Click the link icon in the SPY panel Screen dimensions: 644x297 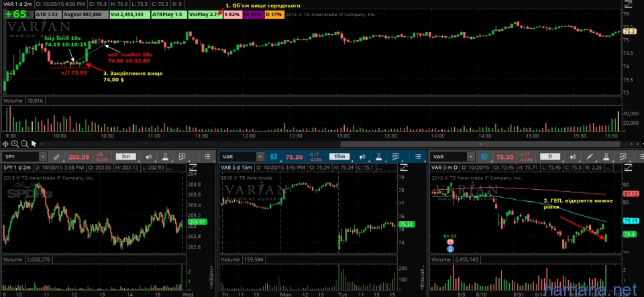pos(56,157)
